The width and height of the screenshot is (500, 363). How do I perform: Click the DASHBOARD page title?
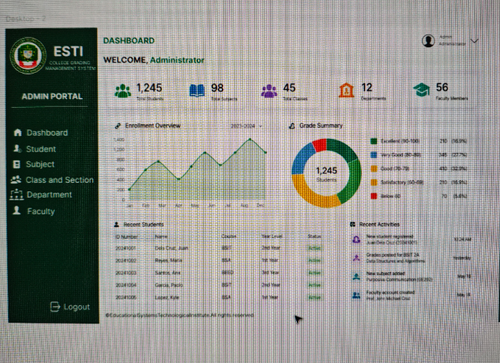click(129, 41)
